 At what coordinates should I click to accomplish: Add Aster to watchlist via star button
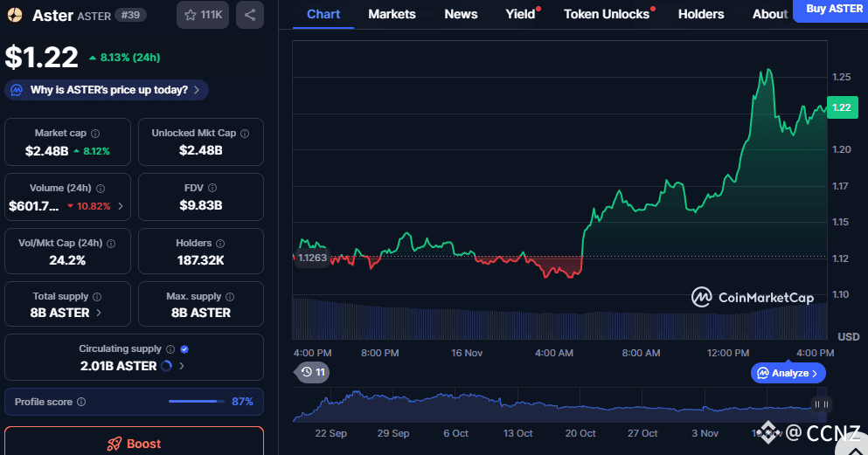202,15
